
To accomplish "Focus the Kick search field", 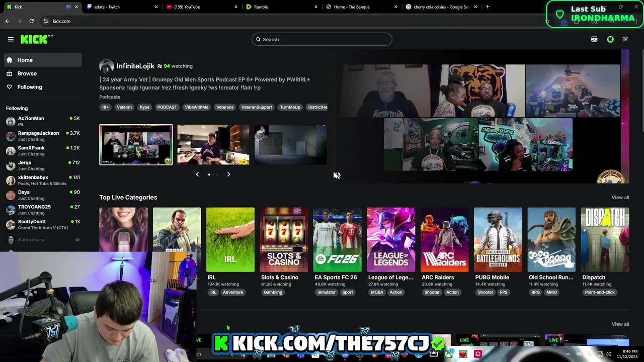I will tap(322, 39).
